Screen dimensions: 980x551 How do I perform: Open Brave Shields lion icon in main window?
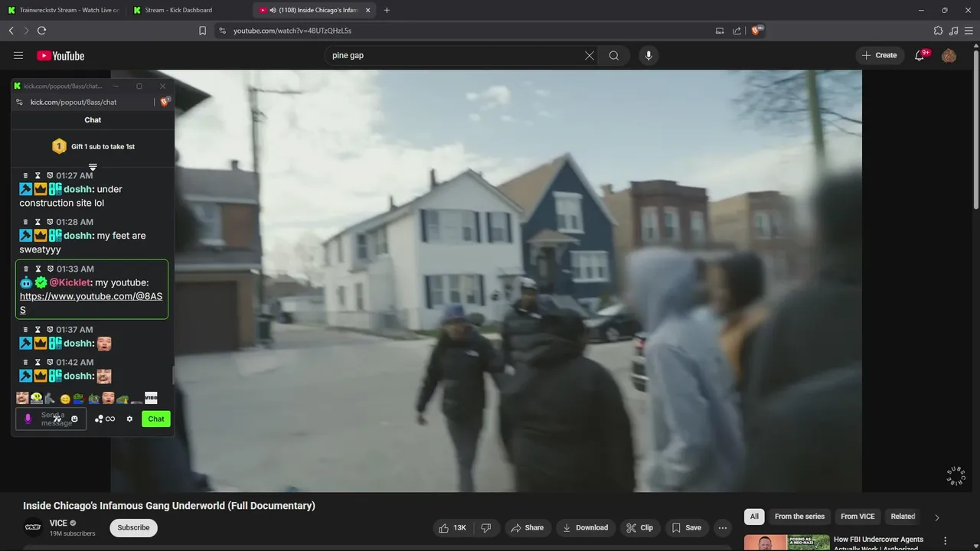pos(757,31)
